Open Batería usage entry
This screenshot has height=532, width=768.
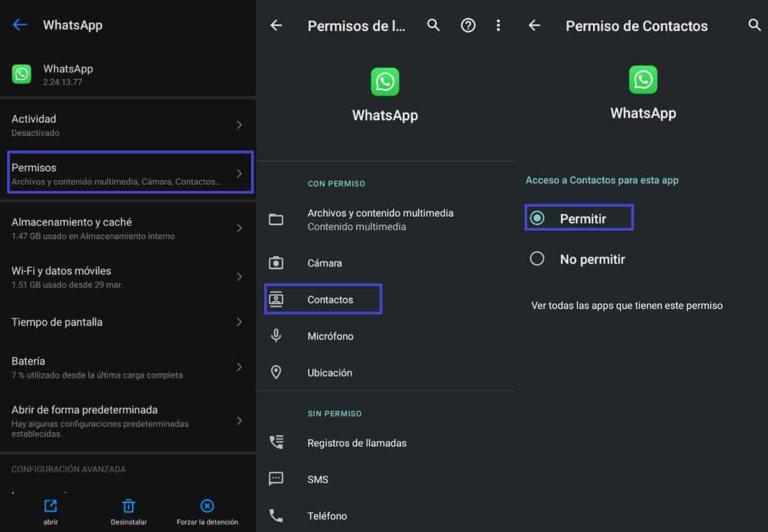tap(128, 367)
